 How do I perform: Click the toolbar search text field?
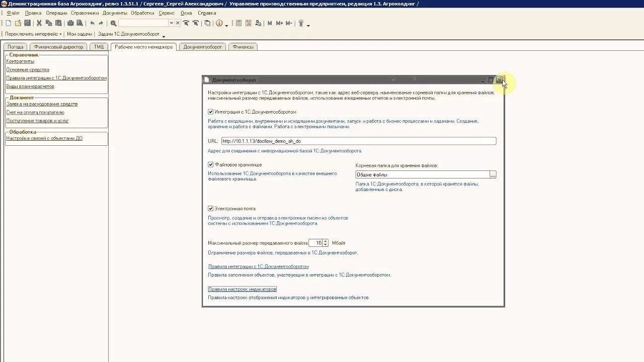pos(143,23)
